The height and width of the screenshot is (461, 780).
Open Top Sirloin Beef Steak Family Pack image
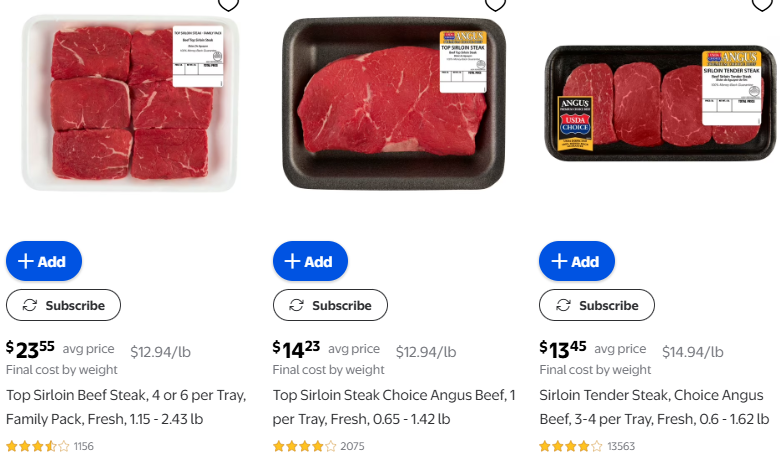point(130,103)
